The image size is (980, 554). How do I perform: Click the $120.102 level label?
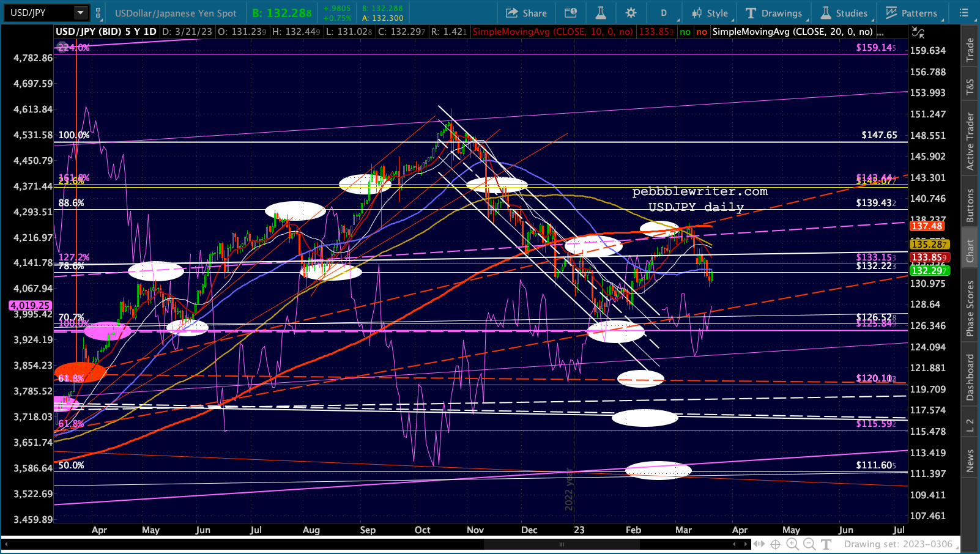[x=876, y=379]
